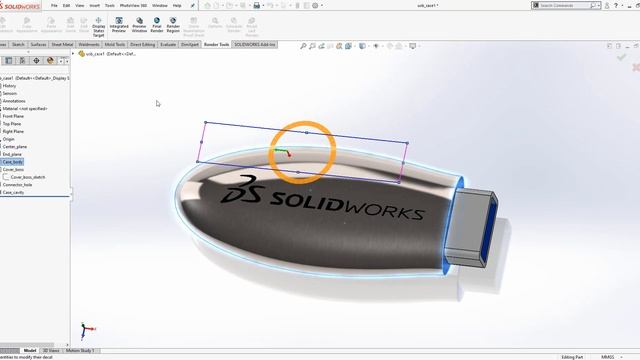Select Material <not specified> item
This screenshot has height=360, width=640.
pos(25,109)
